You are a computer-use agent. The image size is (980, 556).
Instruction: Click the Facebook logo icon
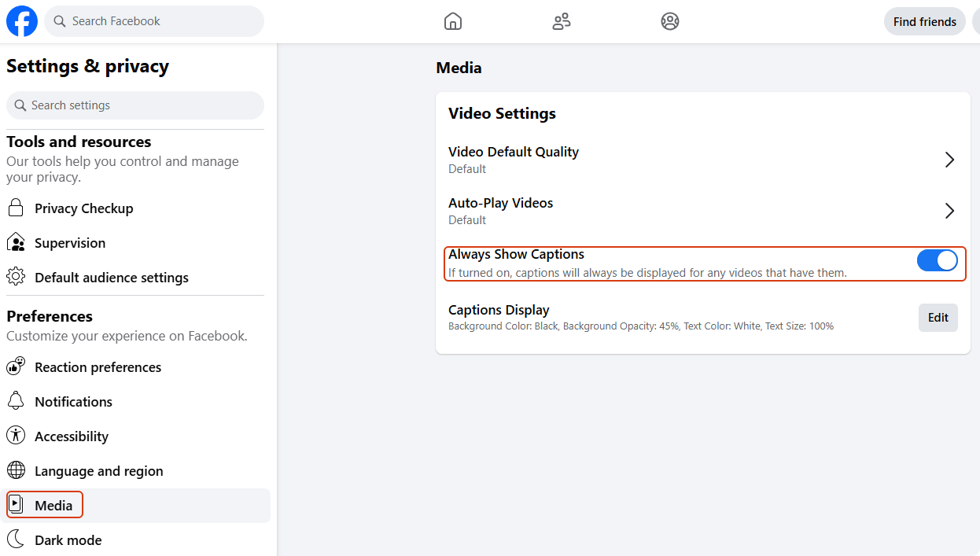click(22, 21)
